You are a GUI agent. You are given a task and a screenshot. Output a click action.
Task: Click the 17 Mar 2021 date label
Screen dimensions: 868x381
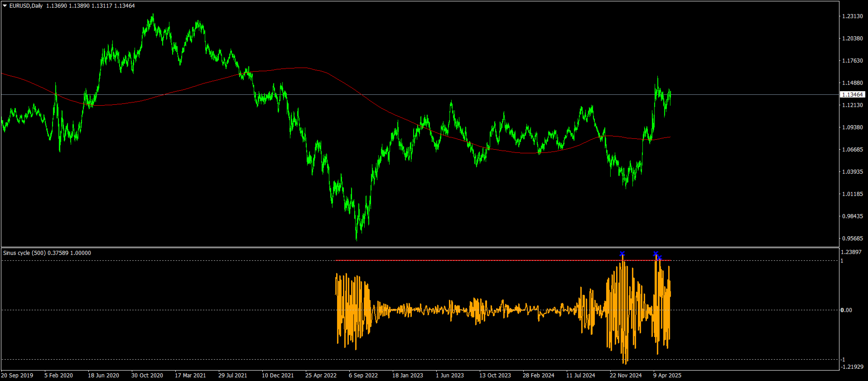[x=190, y=376]
